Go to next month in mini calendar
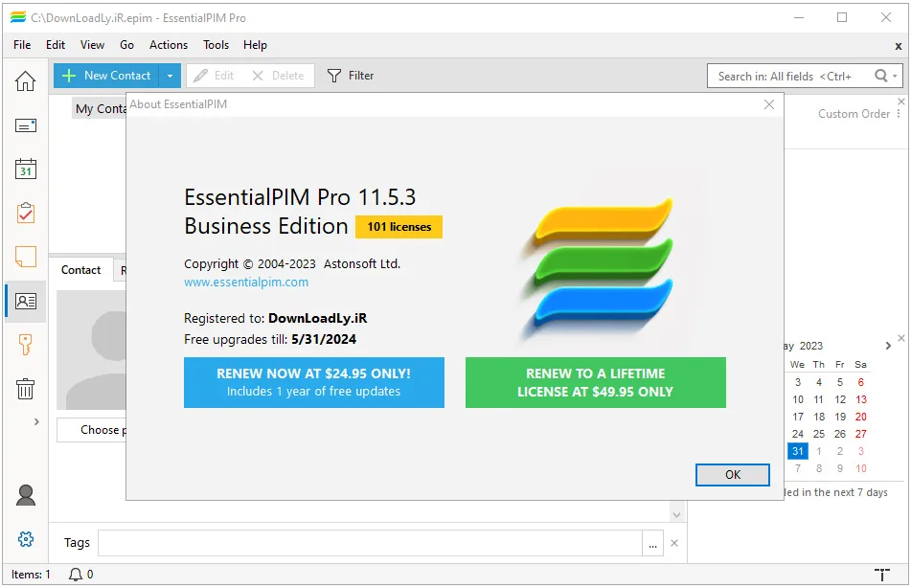 (888, 346)
